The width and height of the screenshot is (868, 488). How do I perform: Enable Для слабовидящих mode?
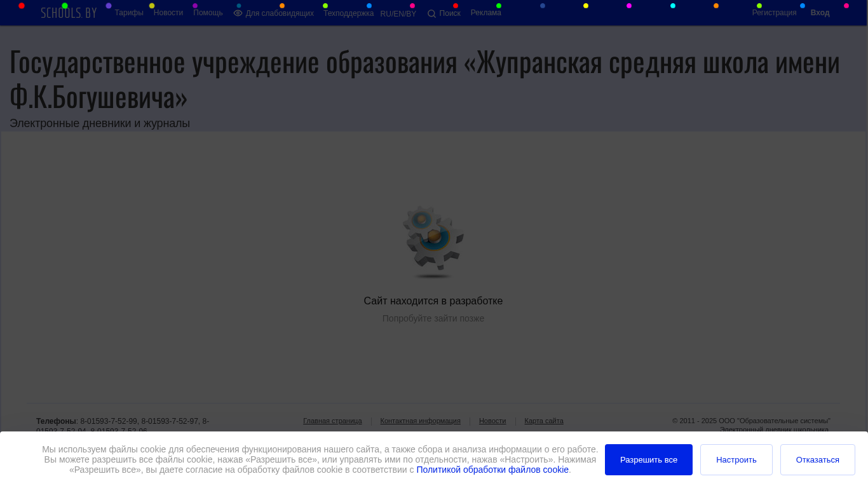coord(280,13)
